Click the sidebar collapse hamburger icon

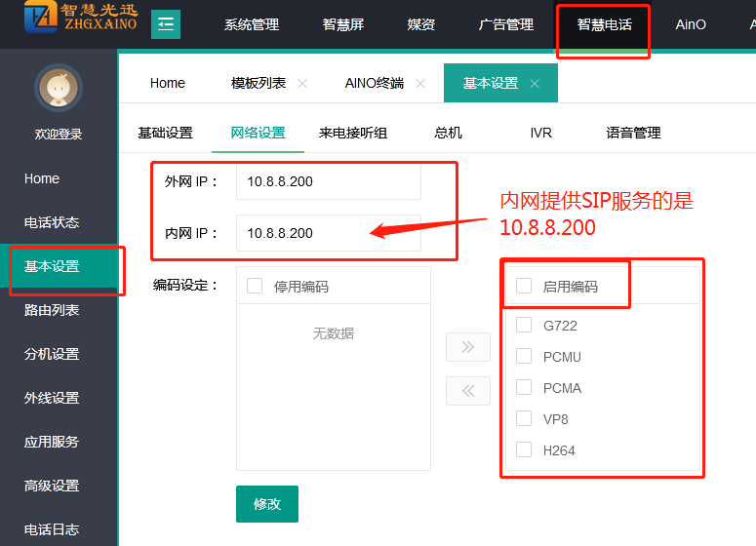tap(166, 24)
